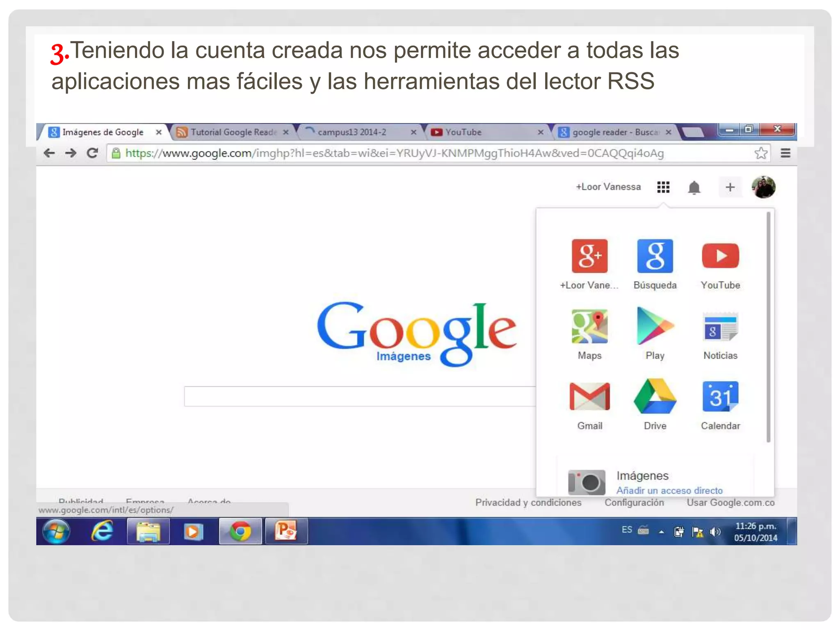
Task: Switch to campus13 2014-2 tab
Action: tap(361, 132)
